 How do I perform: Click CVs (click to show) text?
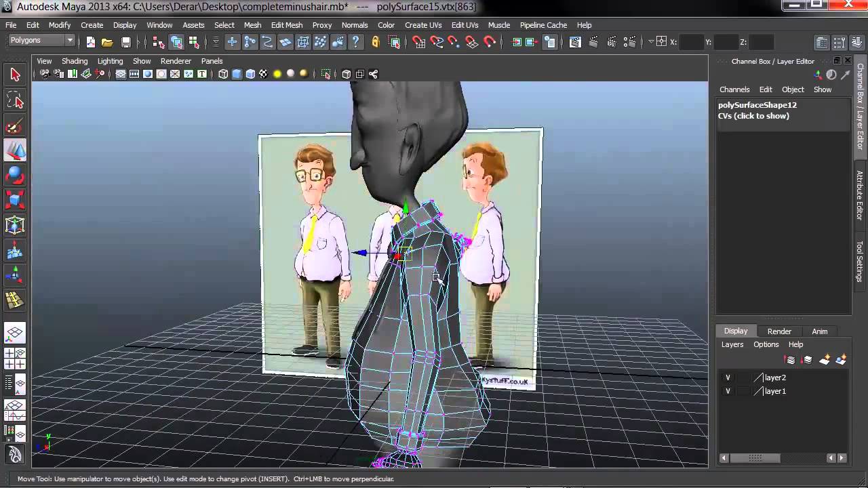coord(753,116)
